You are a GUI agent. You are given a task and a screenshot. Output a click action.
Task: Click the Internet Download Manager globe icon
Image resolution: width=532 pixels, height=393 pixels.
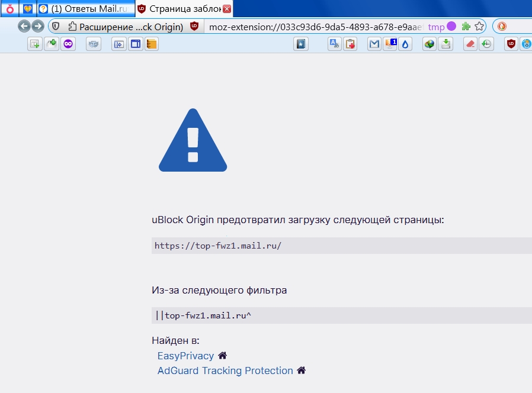(430, 44)
